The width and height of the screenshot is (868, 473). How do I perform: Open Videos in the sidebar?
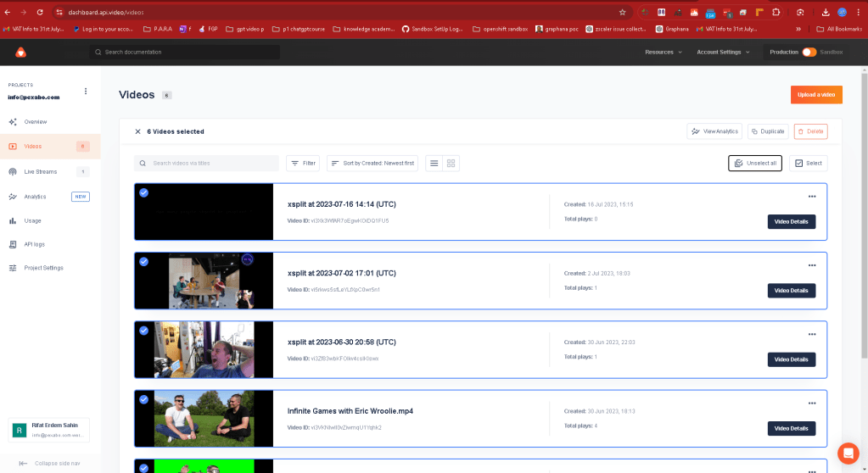coord(50,146)
